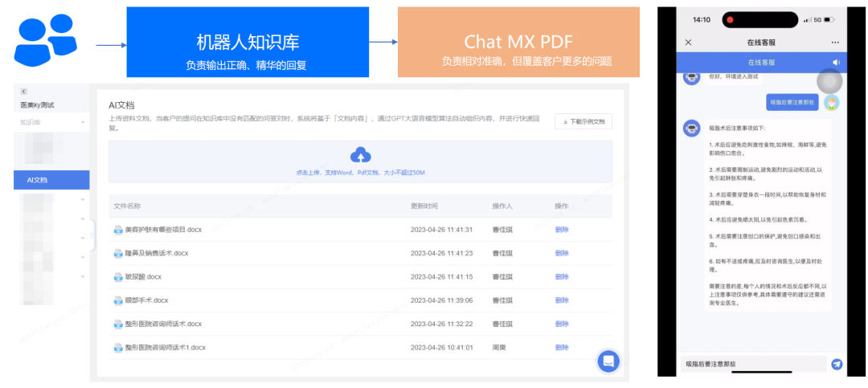Click file name 隆鼻及销售话术.docx
The height and width of the screenshot is (388, 868).
tap(157, 254)
